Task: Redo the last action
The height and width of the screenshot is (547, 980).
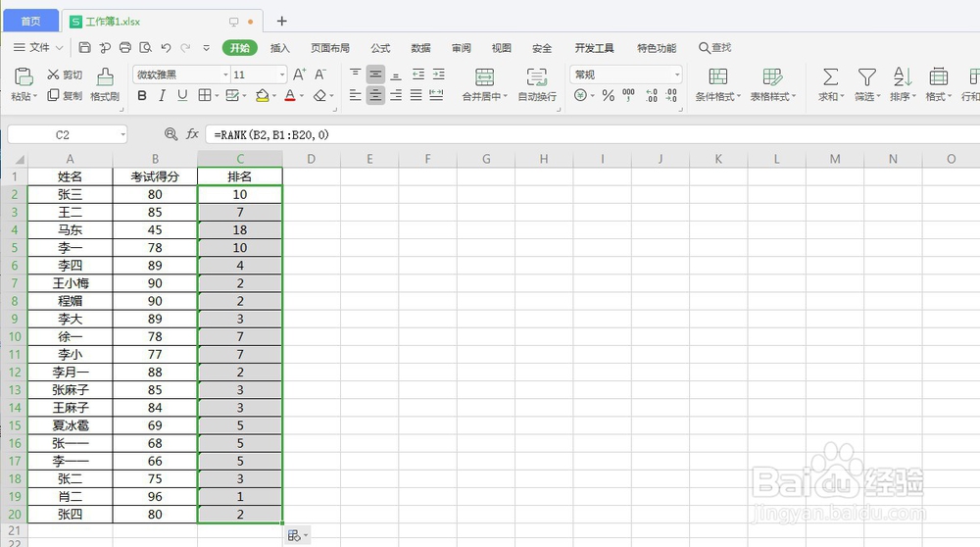Action: (x=185, y=47)
